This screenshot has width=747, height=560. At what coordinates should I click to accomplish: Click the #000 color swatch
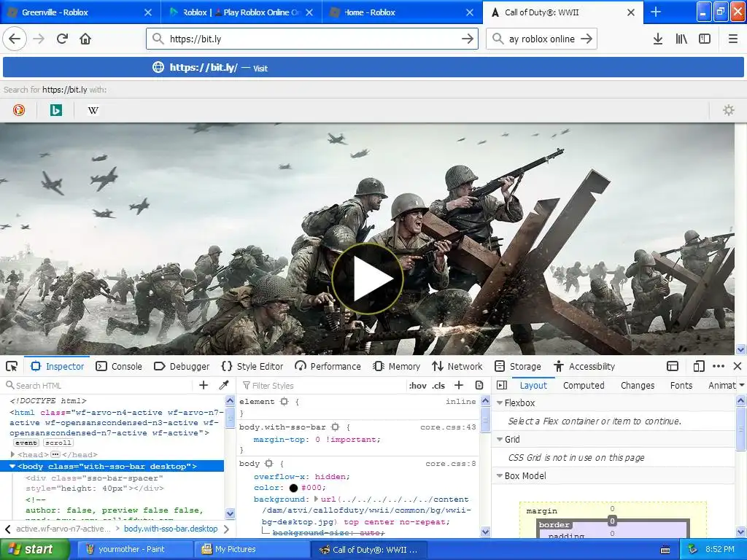coord(293,488)
